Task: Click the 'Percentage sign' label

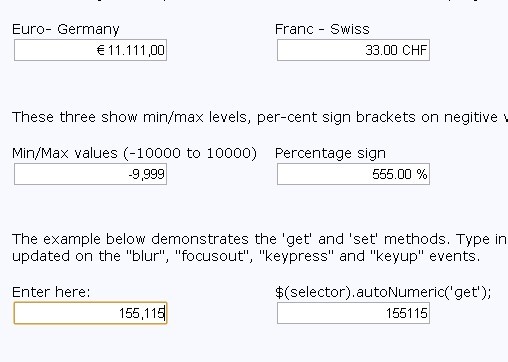Action: tap(330, 153)
